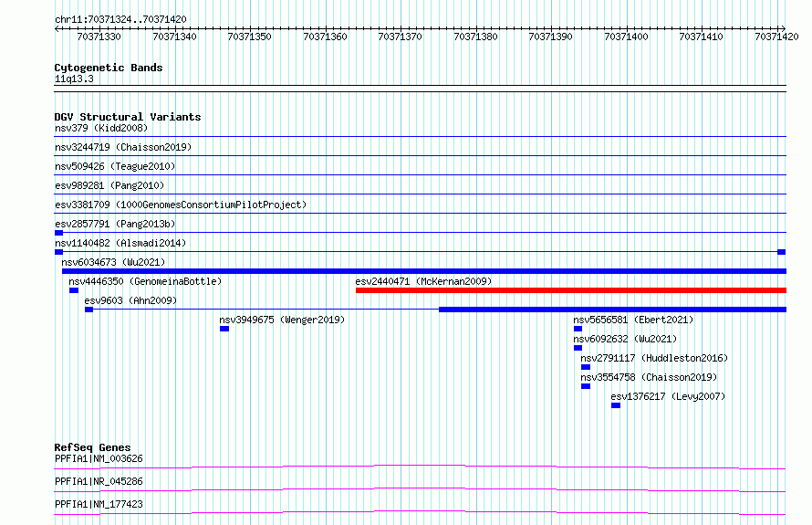The height and width of the screenshot is (525, 812).
Task: Select the esv1376217 Levy2007 variant marker
Action: click(616, 405)
